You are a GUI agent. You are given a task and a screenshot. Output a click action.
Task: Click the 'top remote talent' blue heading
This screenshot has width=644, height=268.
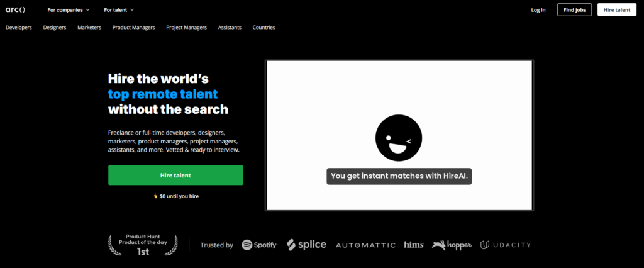pos(163,94)
